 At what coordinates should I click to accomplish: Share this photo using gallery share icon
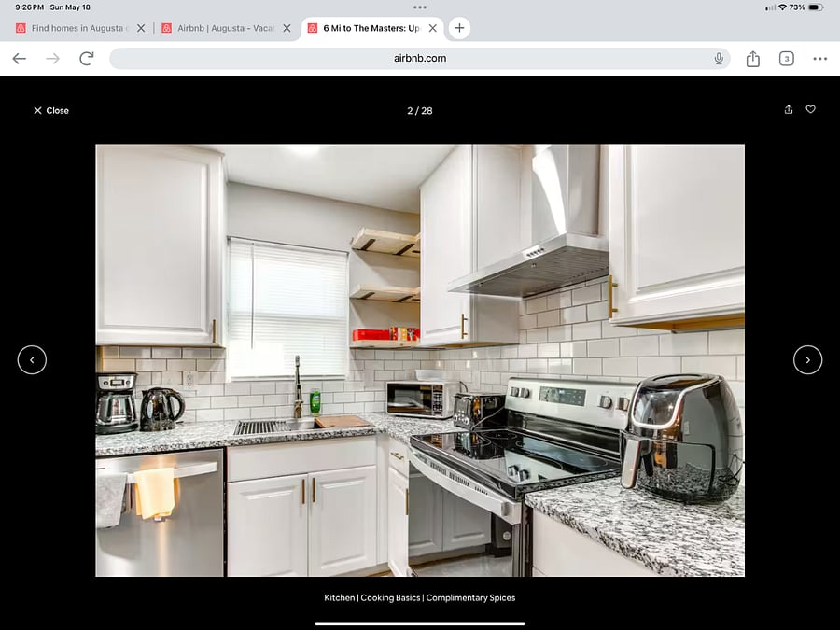pyautogui.click(x=789, y=109)
